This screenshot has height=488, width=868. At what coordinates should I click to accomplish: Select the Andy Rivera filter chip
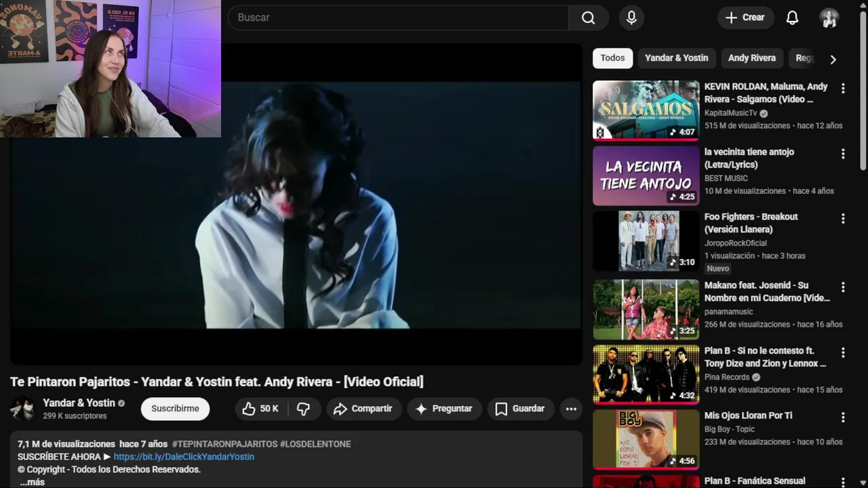(751, 58)
